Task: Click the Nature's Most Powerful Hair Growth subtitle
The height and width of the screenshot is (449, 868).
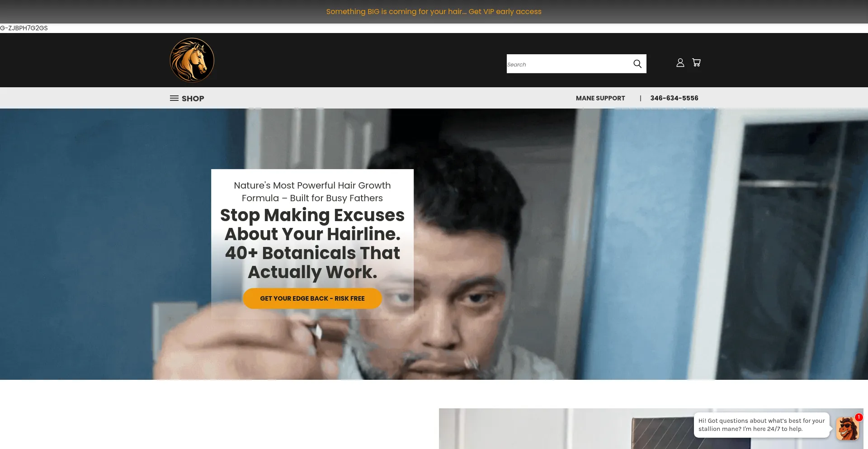Action: click(x=312, y=192)
